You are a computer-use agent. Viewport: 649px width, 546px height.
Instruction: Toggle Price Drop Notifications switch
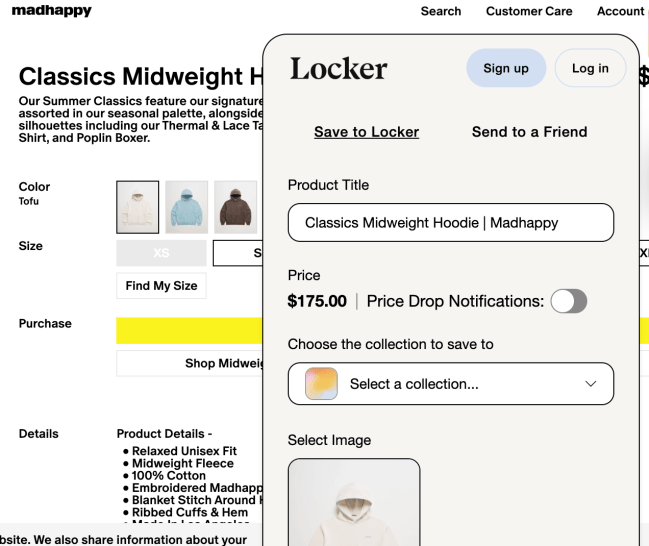[569, 301]
